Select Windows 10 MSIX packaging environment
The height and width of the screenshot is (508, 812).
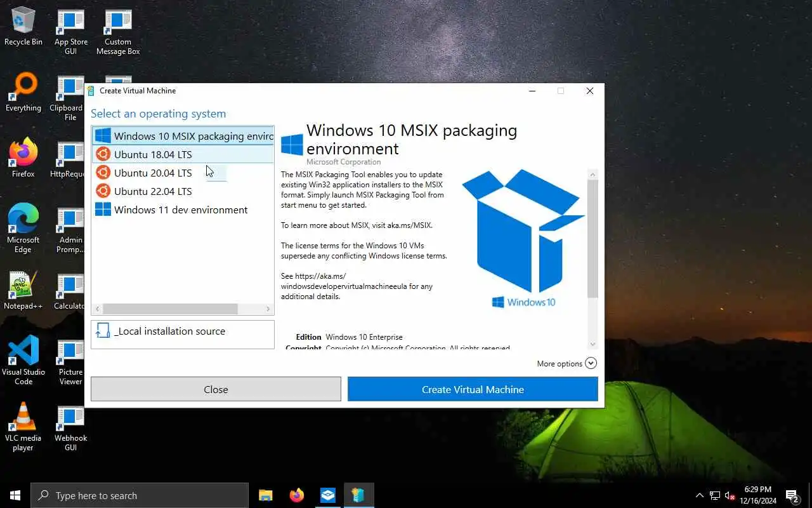pyautogui.click(x=183, y=136)
